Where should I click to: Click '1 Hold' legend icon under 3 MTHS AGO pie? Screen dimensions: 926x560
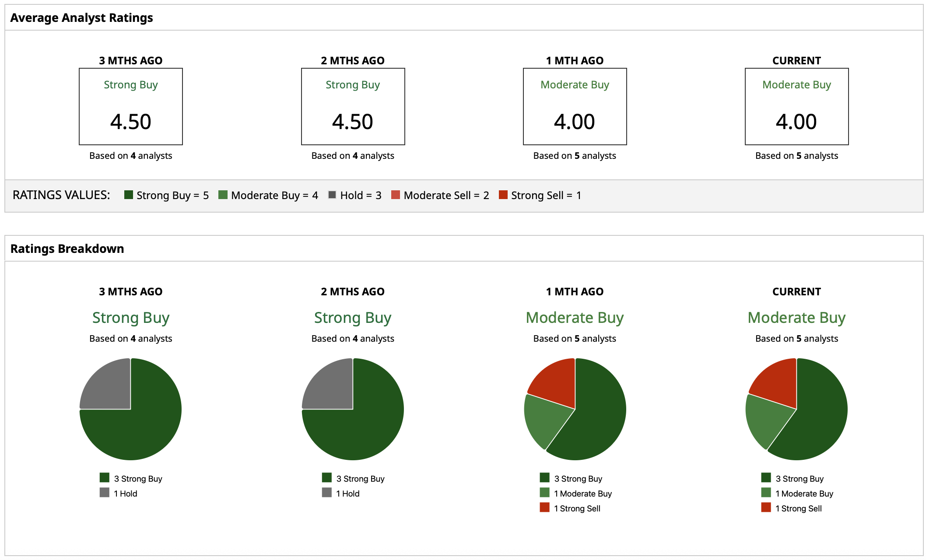pyautogui.click(x=104, y=493)
